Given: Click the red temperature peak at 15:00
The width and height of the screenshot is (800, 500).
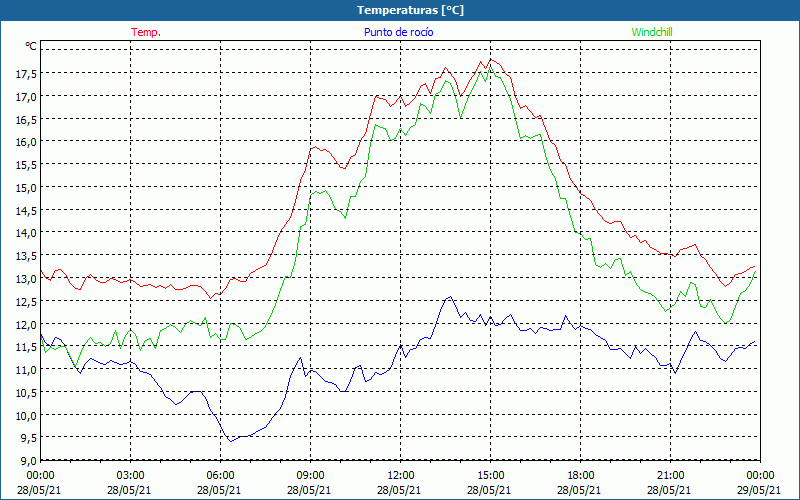Looking at the screenshot, I should 491,60.
